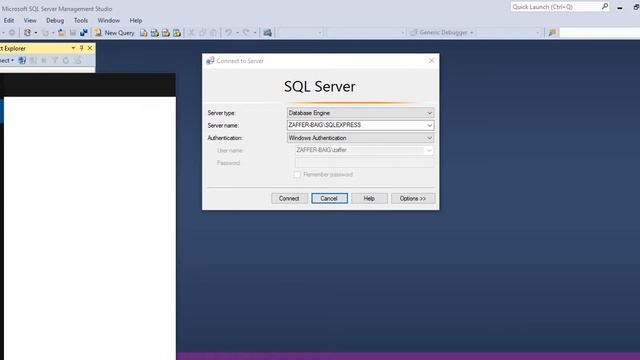The width and height of the screenshot is (640, 360).
Task: Click the Find in Files icon
Action: click(x=552, y=33)
